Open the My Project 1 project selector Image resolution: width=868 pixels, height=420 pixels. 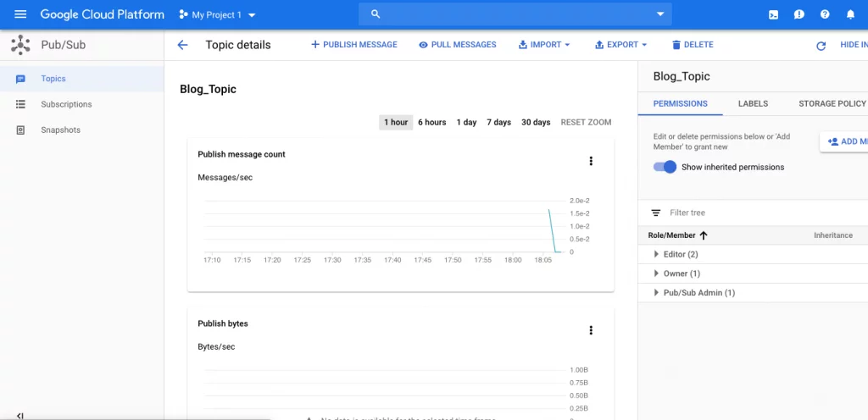click(x=218, y=15)
